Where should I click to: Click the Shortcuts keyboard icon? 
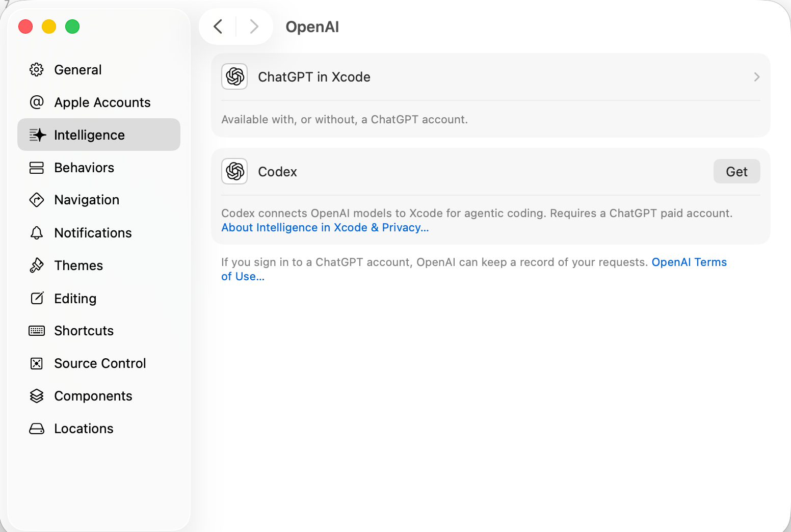pos(37,331)
